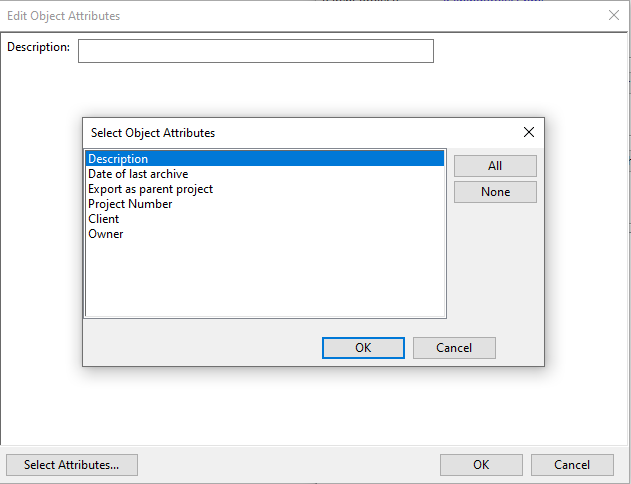
Task: Select 'Date of last archive' attribute
Action: [138, 174]
